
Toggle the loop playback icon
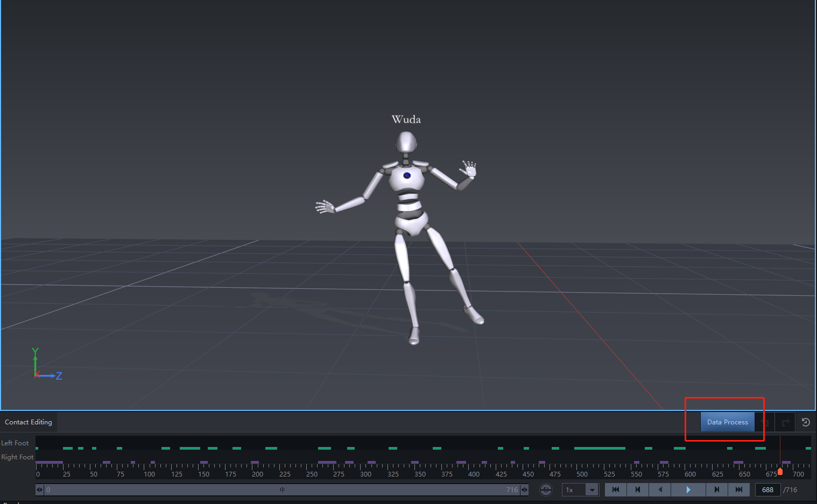click(546, 489)
